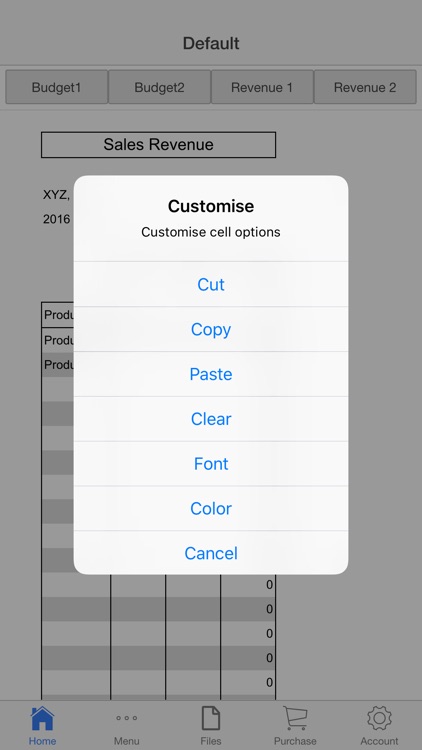This screenshot has width=422, height=750.
Task: Open the Account gear icon
Action: (x=379, y=718)
